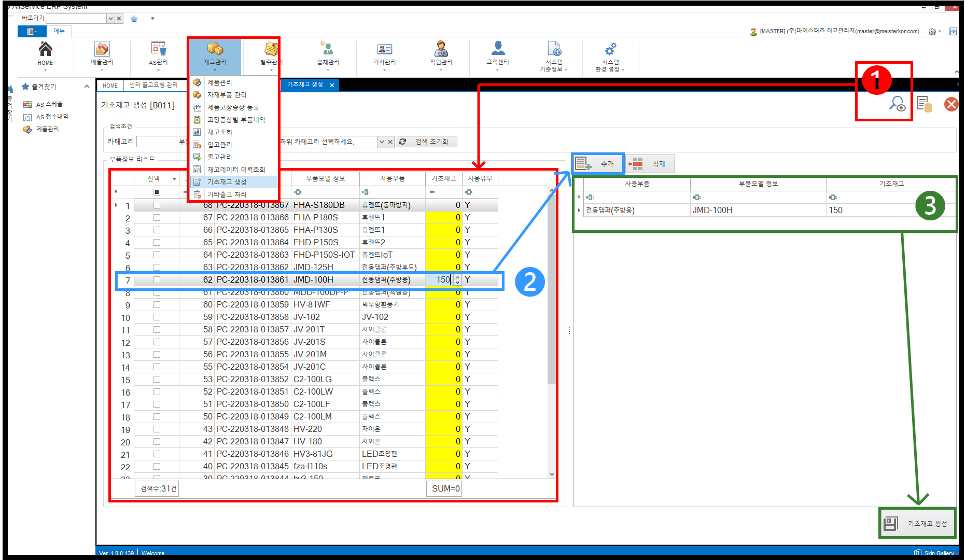The image size is (966, 560).
Task: Click the red circle close-form icon
Action: 951,104
